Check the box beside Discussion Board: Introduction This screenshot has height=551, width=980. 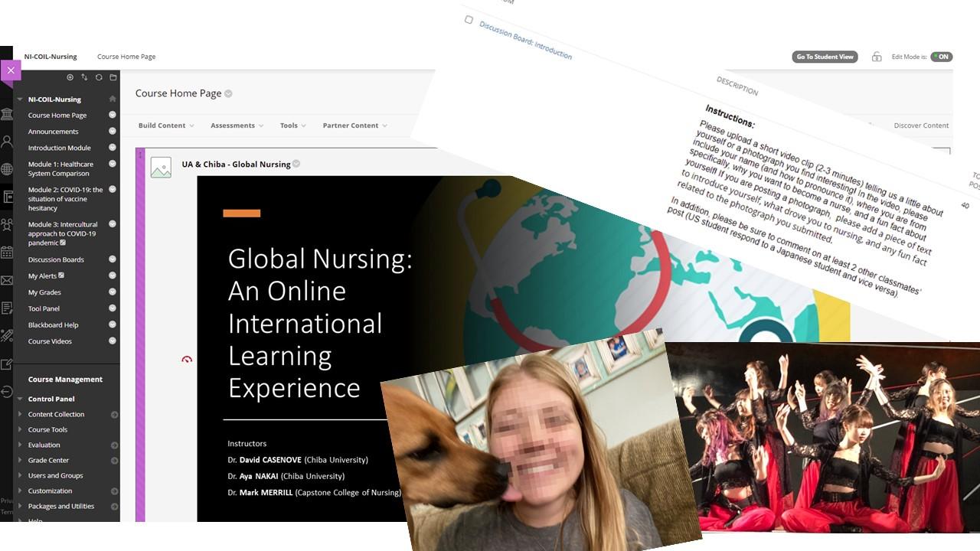pyautogui.click(x=469, y=20)
